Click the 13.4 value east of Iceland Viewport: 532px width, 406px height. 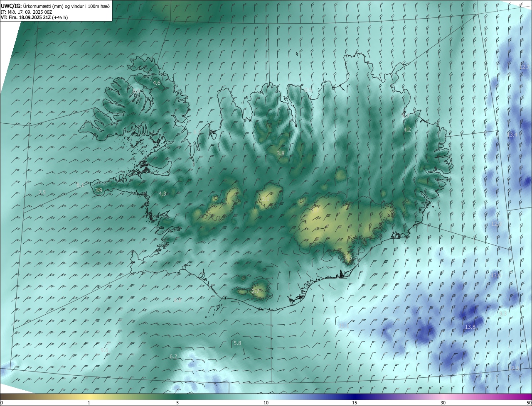click(x=512, y=135)
